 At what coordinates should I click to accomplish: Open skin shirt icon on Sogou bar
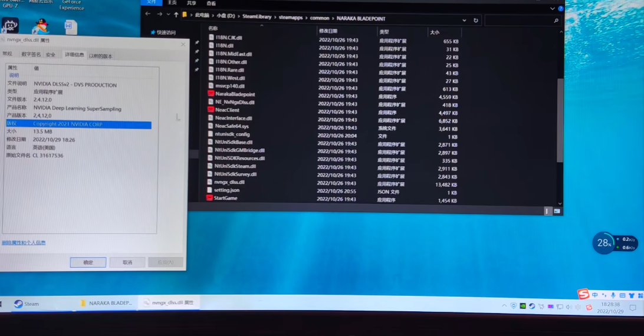632,295
